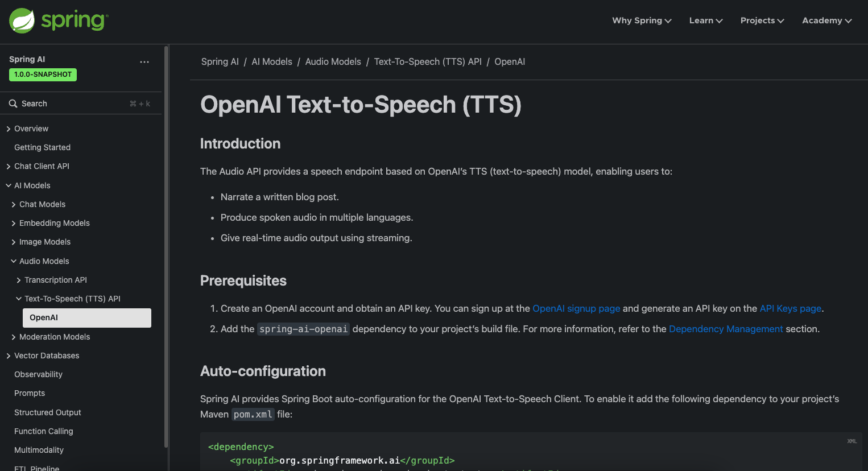868x471 pixels.
Task: Collapse Text-To-Speech (TTS) API chevron
Action: tap(19, 299)
